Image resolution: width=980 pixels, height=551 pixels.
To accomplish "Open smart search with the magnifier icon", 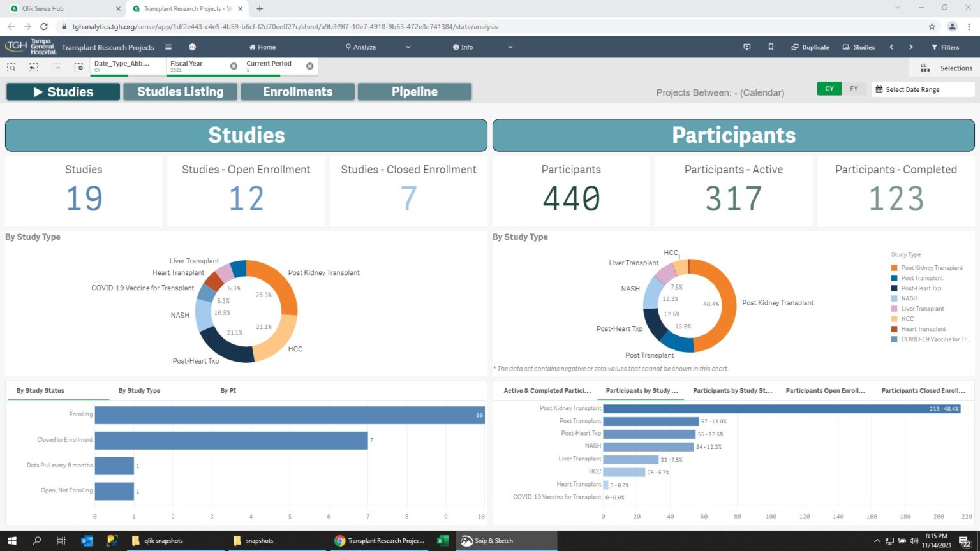I will click(11, 67).
